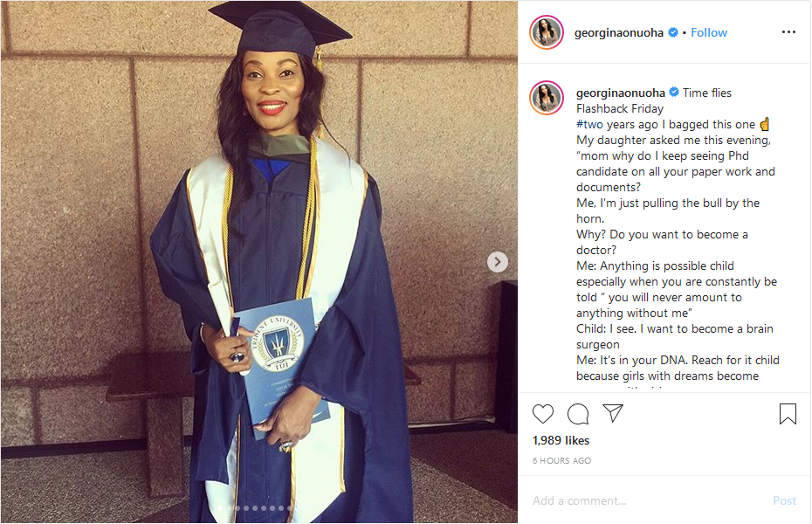Select the last carousel indicator dot
The width and height of the screenshot is (812, 524).
click(x=290, y=508)
